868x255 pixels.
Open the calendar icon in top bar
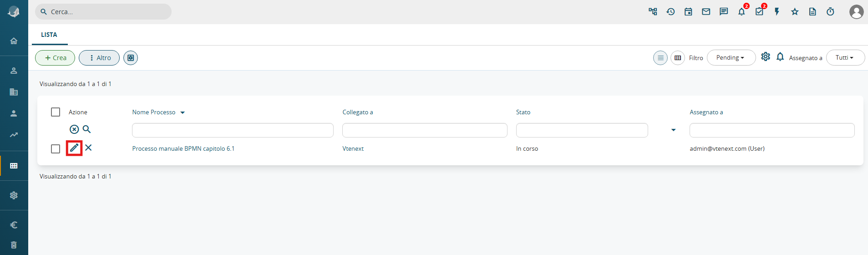688,12
